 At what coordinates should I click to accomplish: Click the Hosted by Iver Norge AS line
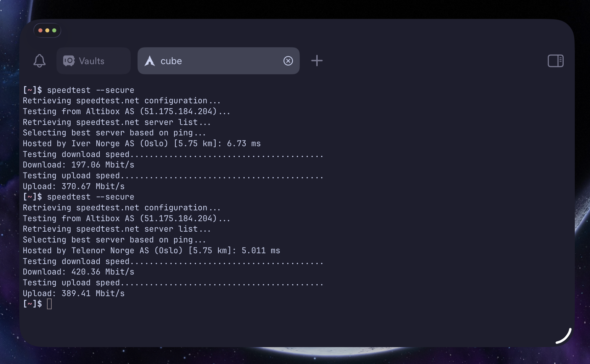[x=142, y=144]
